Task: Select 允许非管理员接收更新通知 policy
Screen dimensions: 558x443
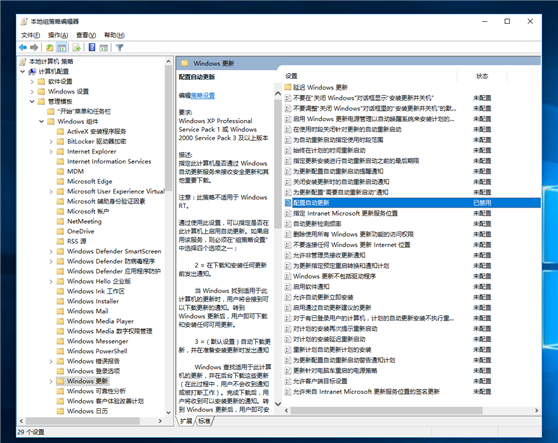Action: click(x=329, y=255)
